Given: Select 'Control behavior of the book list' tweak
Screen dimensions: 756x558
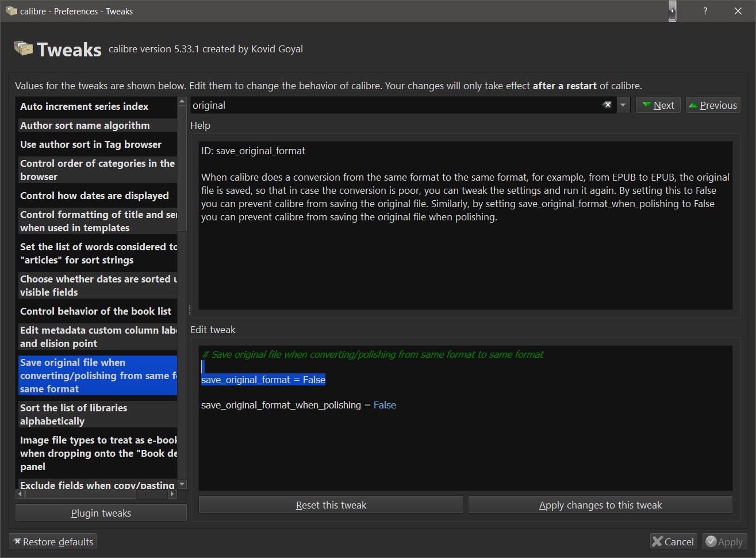Looking at the screenshot, I should pyautogui.click(x=98, y=311).
